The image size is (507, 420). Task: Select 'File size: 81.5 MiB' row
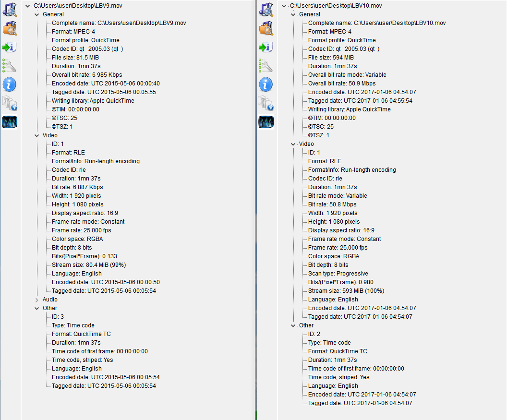(75, 58)
